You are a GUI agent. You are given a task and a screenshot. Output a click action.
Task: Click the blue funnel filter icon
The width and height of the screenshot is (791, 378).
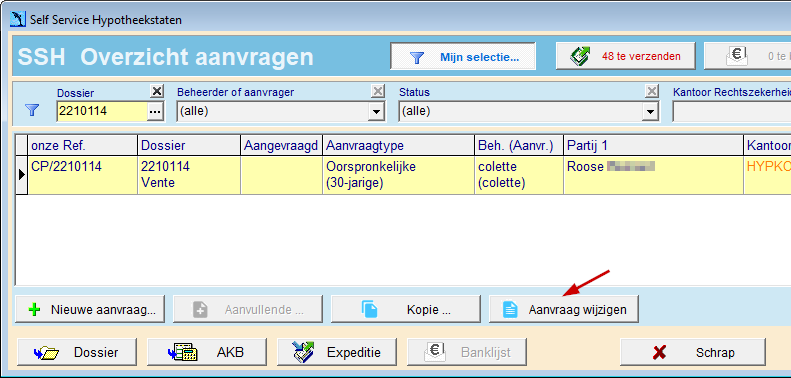pyautogui.click(x=32, y=110)
